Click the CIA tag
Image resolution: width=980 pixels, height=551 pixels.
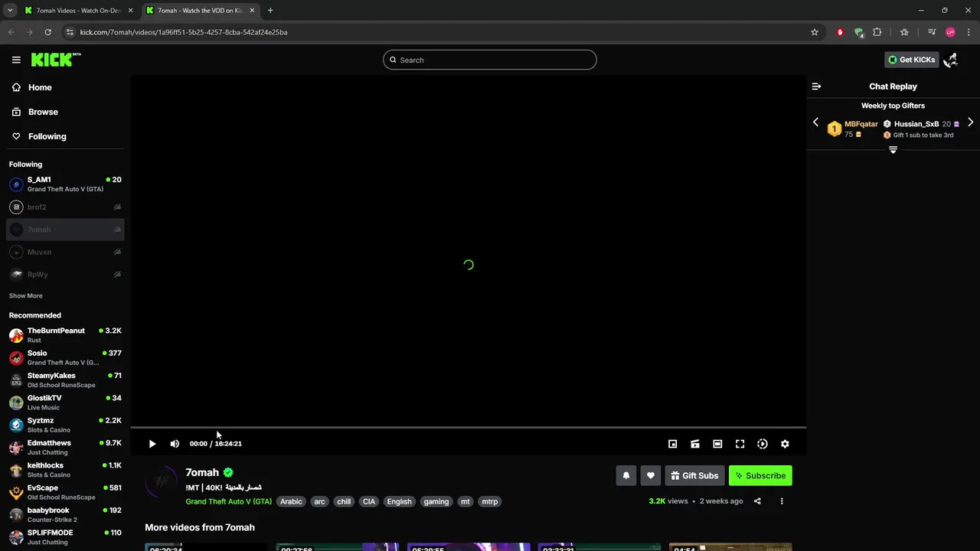coord(369,502)
